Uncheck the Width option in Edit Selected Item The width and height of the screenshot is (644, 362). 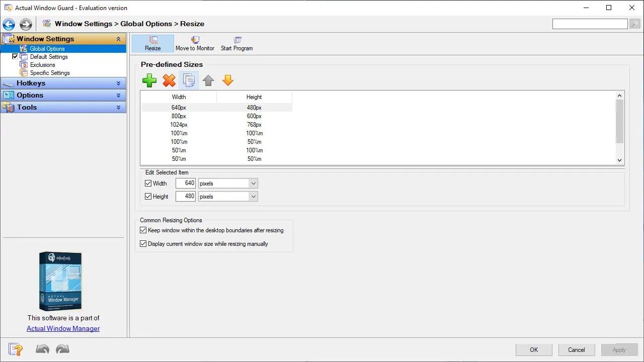point(148,183)
